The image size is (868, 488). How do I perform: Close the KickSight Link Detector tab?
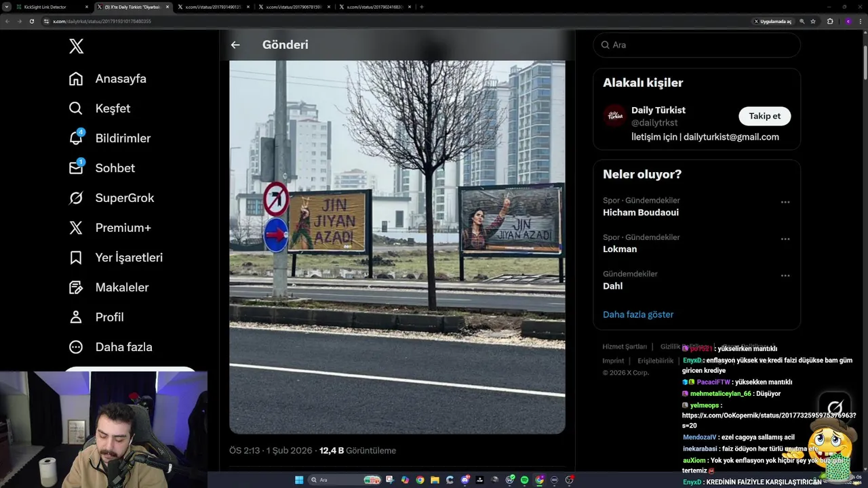coord(87,7)
